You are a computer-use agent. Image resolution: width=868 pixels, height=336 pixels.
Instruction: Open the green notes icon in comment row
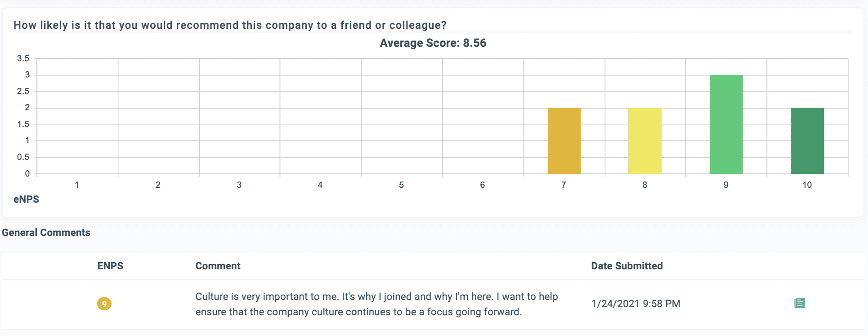click(800, 303)
